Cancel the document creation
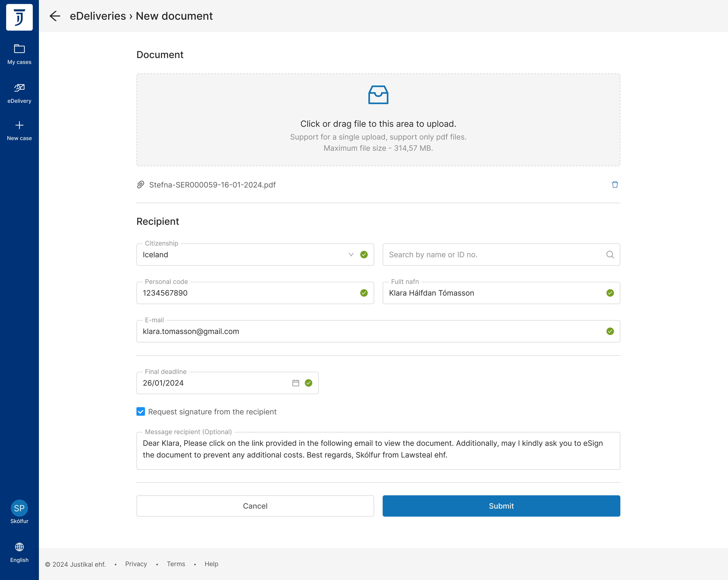Viewport: 728px width, 580px height. 255,506
